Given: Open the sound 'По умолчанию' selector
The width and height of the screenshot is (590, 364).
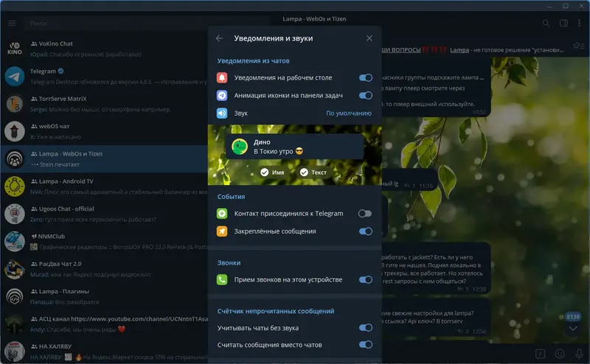Looking at the screenshot, I should point(348,113).
